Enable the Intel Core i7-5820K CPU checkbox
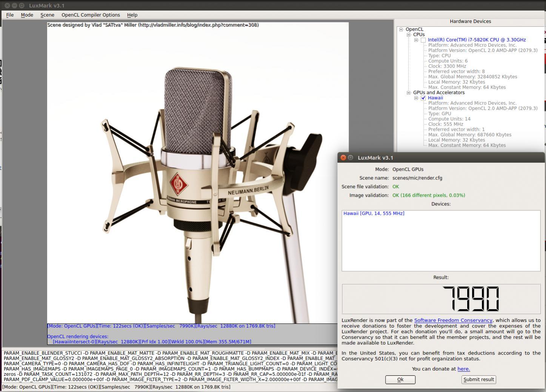Image resolution: width=546 pixels, height=392 pixels. tap(423, 40)
